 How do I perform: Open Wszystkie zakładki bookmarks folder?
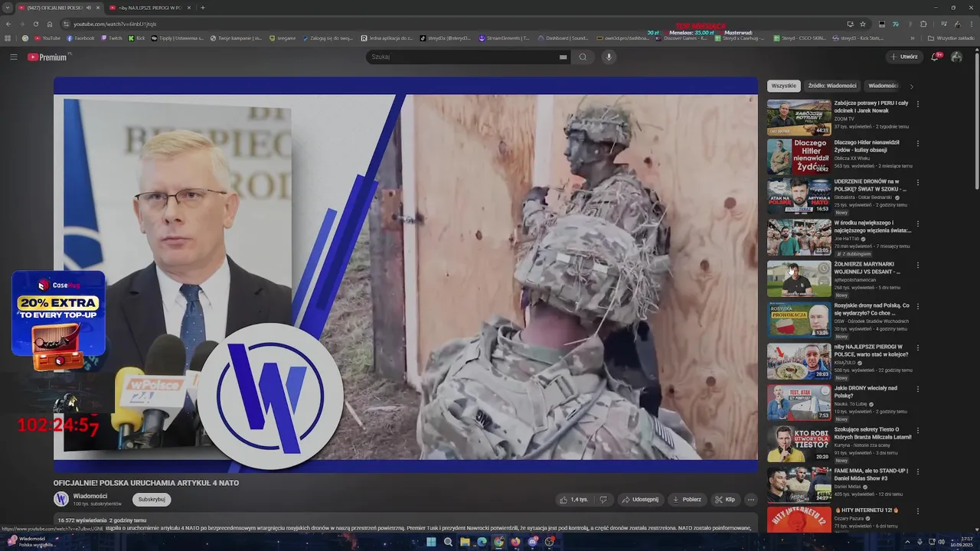(951, 38)
